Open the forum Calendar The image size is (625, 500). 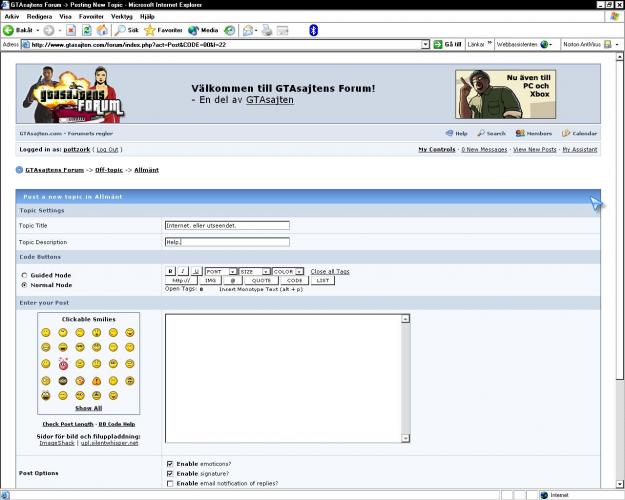click(580, 133)
